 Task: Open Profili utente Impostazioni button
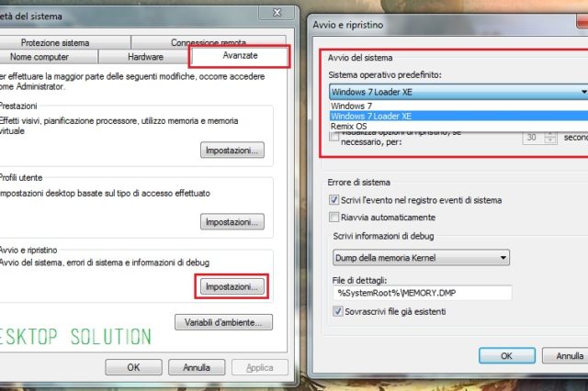pos(232,222)
